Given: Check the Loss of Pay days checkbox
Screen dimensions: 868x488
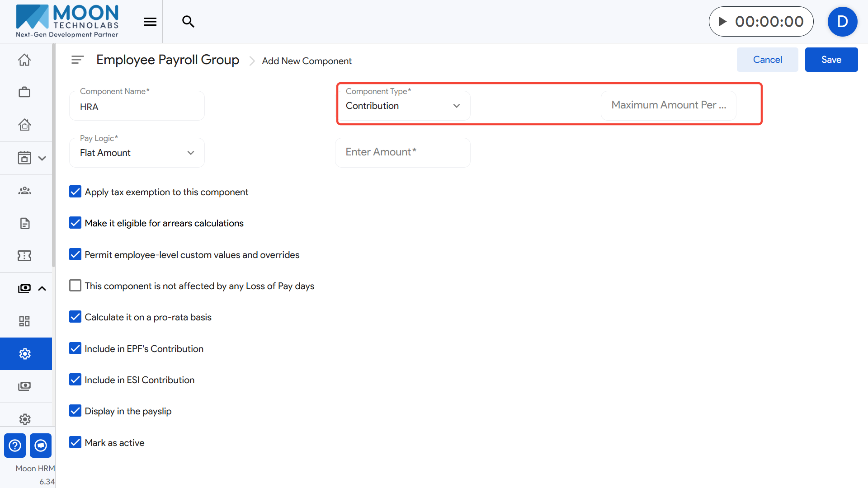Looking at the screenshot, I should pos(75,286).
